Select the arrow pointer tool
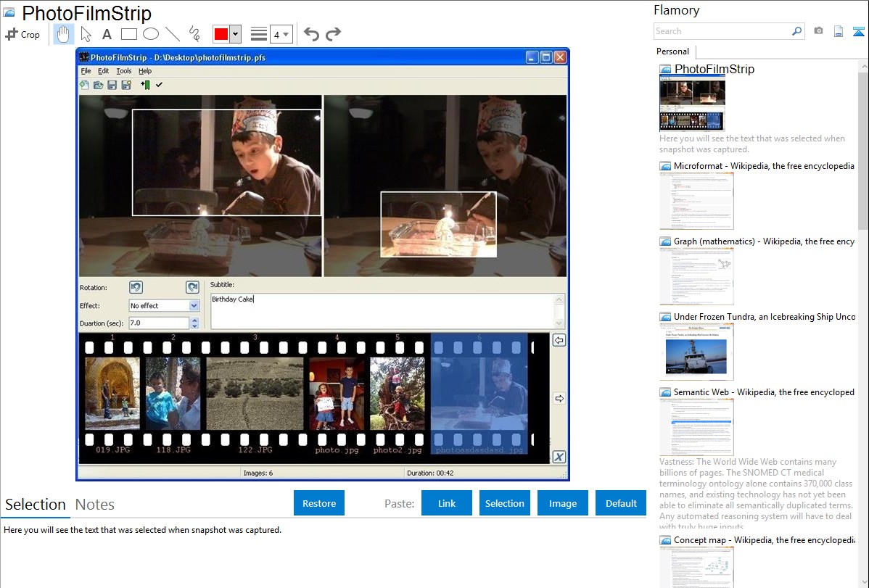 (86, 34)
